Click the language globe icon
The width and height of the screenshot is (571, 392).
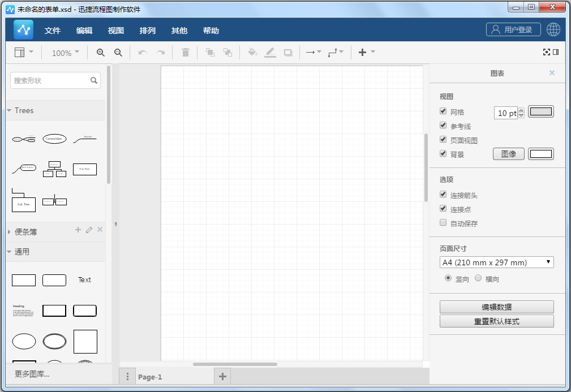[553, 30]
